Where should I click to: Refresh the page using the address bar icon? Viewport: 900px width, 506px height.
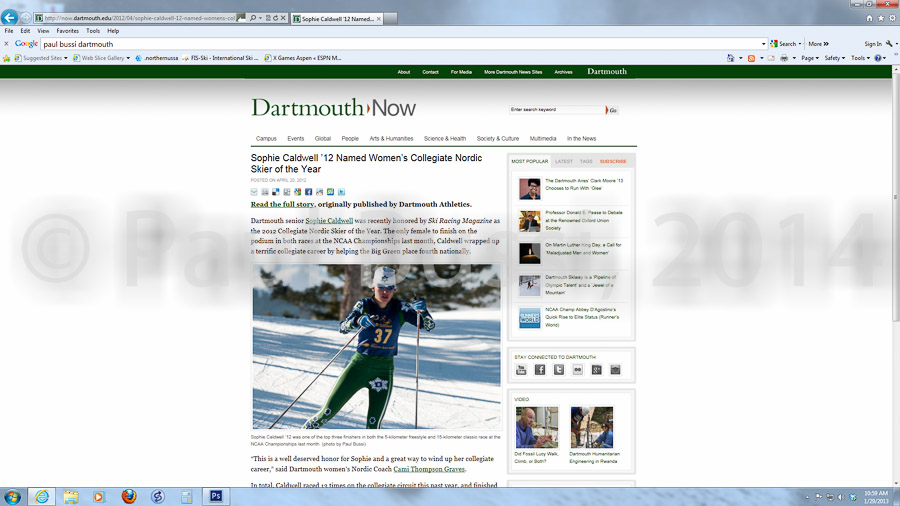(x=276, y=18)
